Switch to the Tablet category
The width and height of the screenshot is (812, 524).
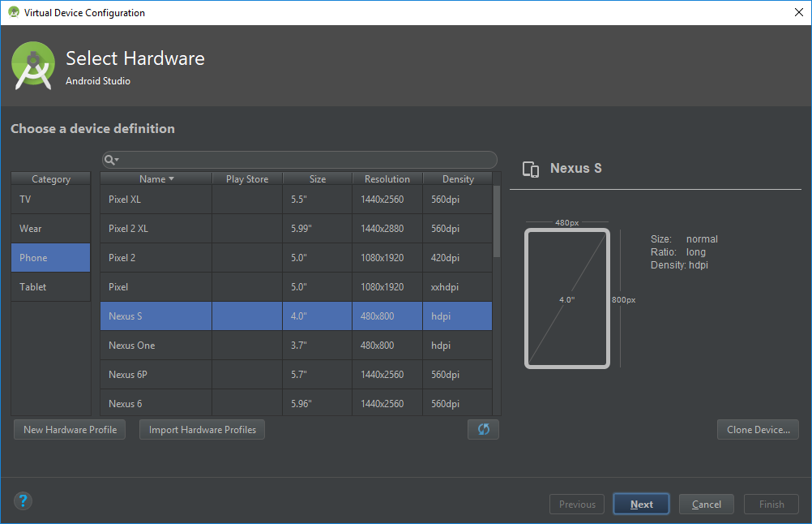[x=50, y=287]
